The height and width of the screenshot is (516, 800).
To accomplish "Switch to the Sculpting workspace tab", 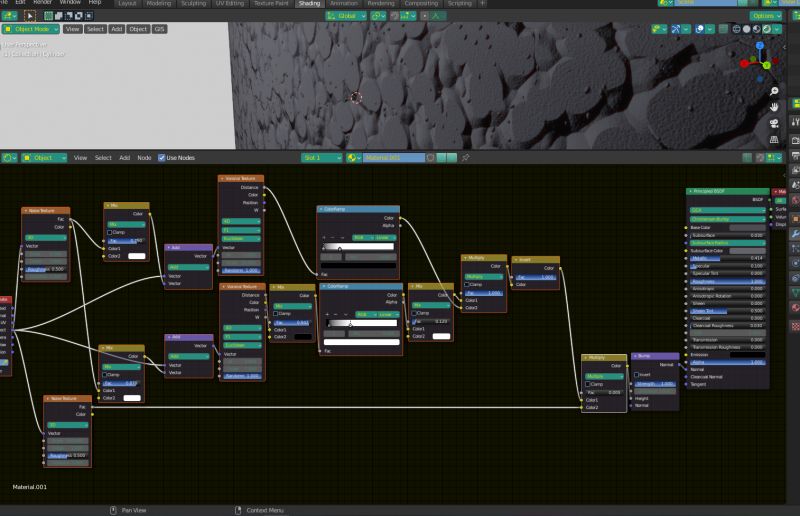I will (x=194, y=4).
